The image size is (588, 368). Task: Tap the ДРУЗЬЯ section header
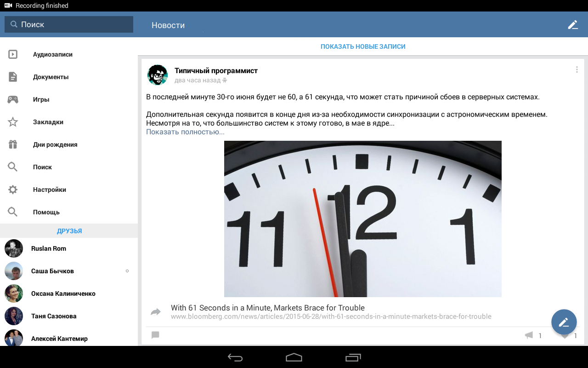[x=69, y=231]
